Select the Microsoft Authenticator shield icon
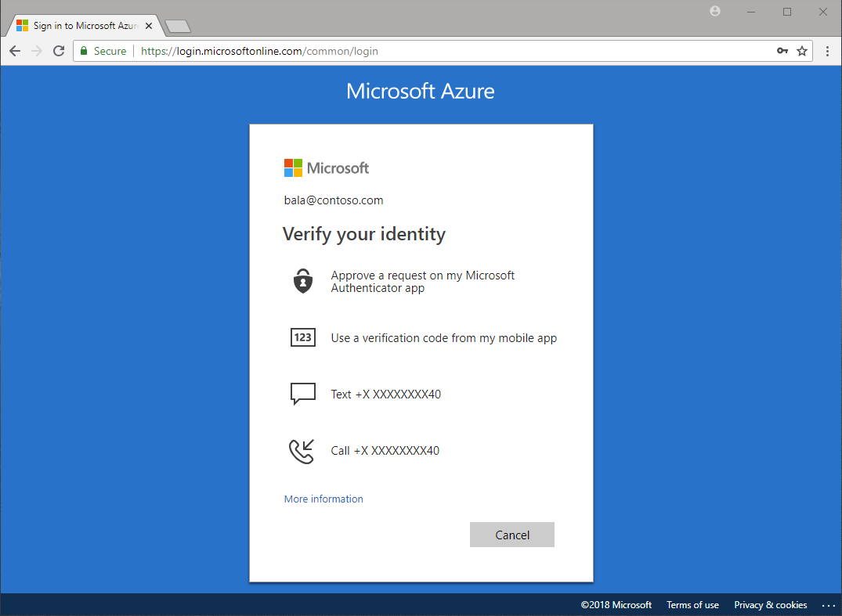This screenshot has width=842, height=616. point(302,281)
